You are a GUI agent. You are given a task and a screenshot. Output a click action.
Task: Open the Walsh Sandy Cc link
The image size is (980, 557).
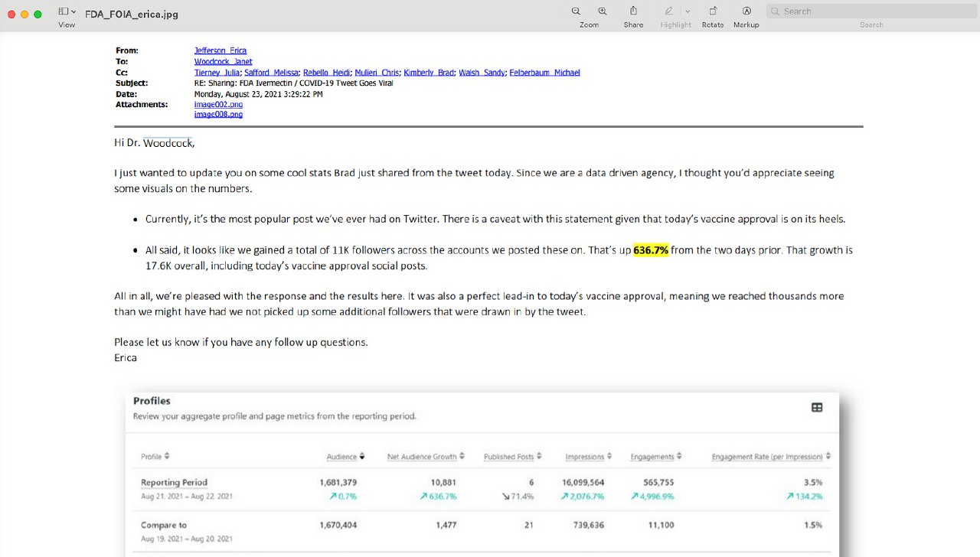(x=482, y=72)
